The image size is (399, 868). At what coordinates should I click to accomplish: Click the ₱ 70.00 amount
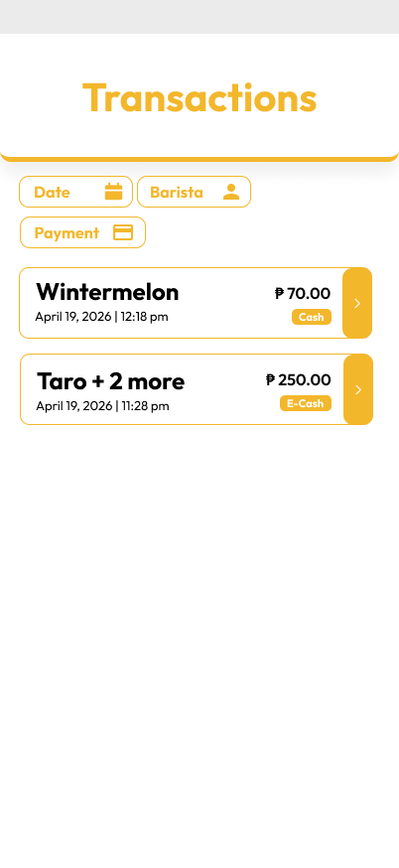[x=303, y=293]
